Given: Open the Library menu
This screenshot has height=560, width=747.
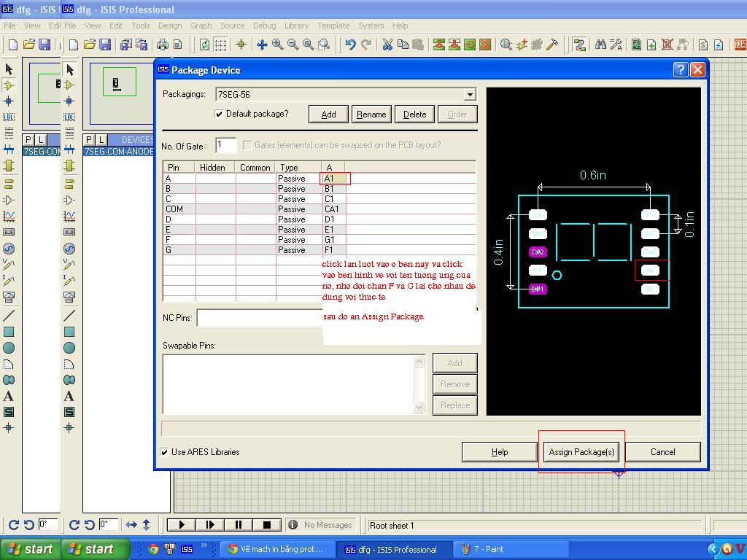Looking at the screenshot, I should click(296, 26).
